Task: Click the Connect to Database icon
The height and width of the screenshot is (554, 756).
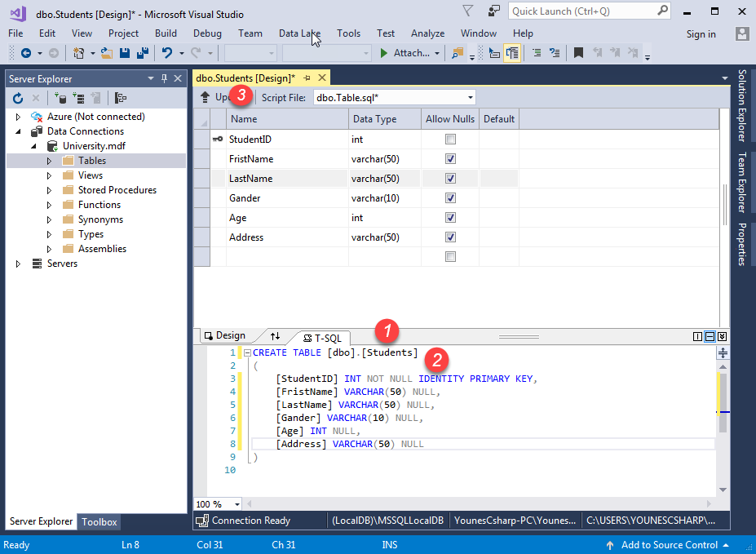Action: tap(60, 98)
